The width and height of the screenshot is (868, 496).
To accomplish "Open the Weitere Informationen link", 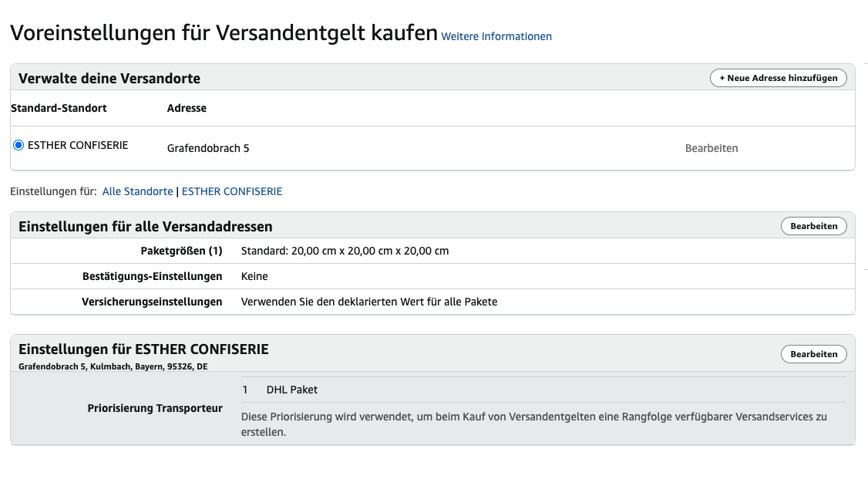I will pyautogui.click(x=496, y=36).
